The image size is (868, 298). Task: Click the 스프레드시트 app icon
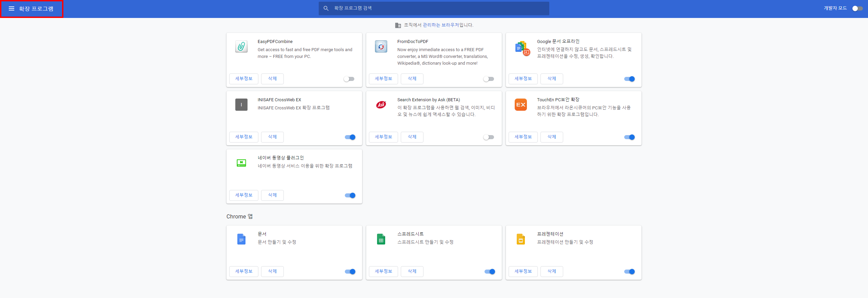pos(381,239)
